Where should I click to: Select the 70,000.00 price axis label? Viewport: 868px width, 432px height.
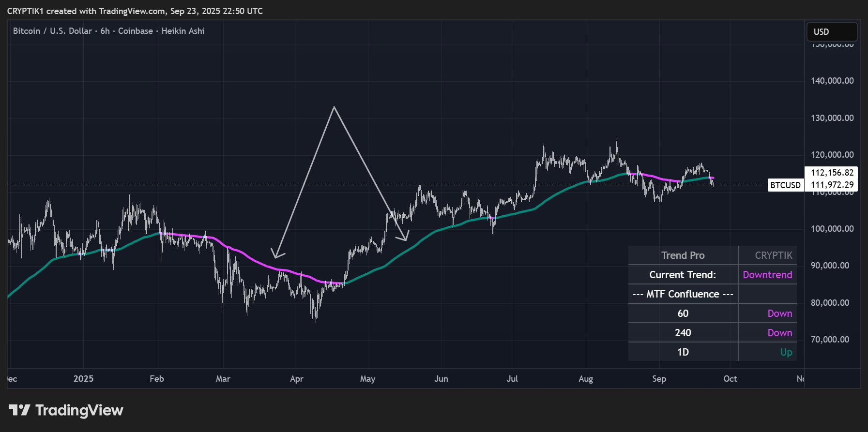coord(830,340)
